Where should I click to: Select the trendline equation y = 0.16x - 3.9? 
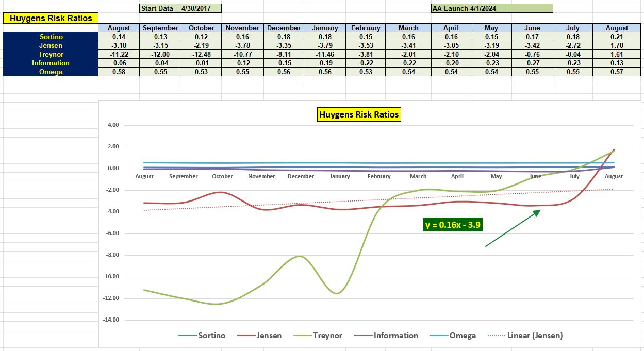(x=453, y=225)
